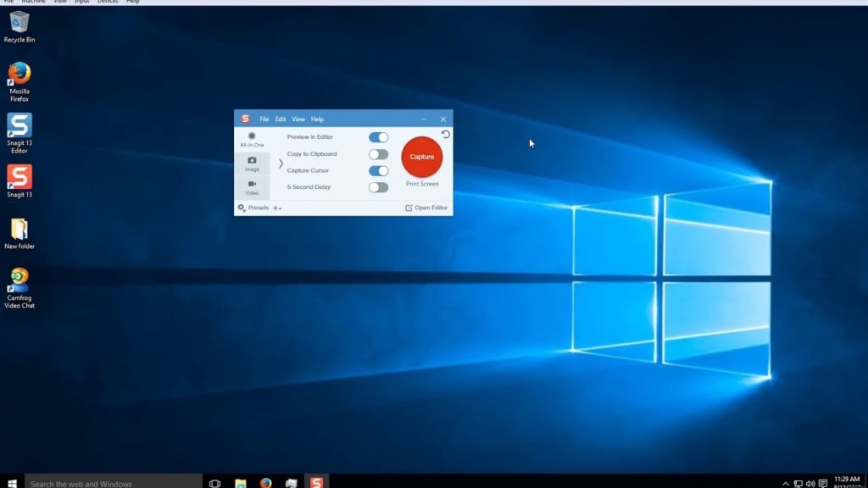Click the red Capture button
The image size is (868, 488).
pos(422,157)
